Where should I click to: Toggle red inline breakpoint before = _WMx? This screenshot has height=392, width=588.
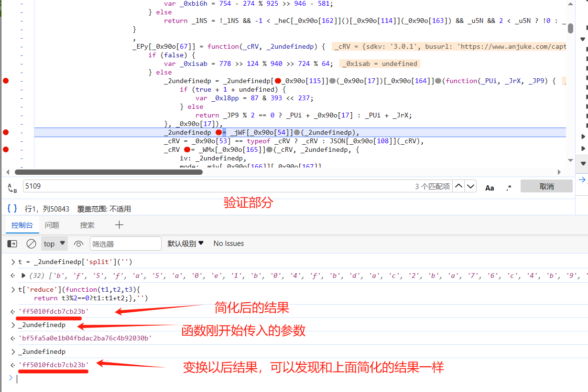pyautogui.click(x=187, y=149)
